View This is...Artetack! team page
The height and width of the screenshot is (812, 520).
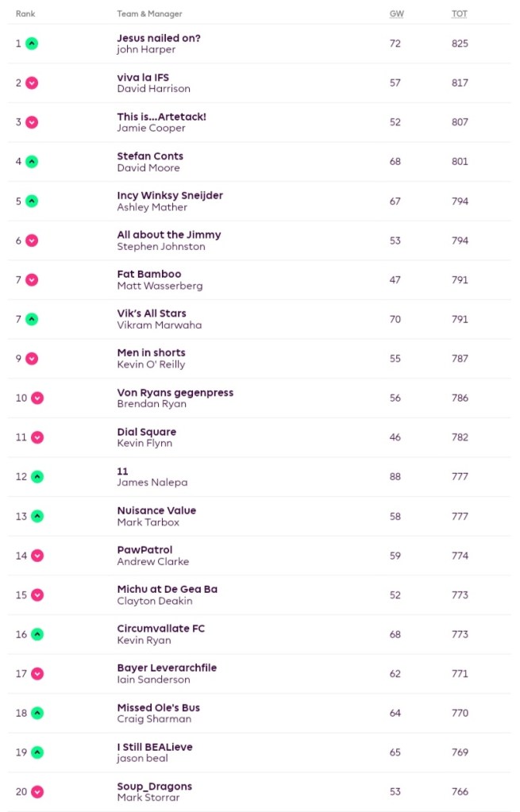pos(161,117)
